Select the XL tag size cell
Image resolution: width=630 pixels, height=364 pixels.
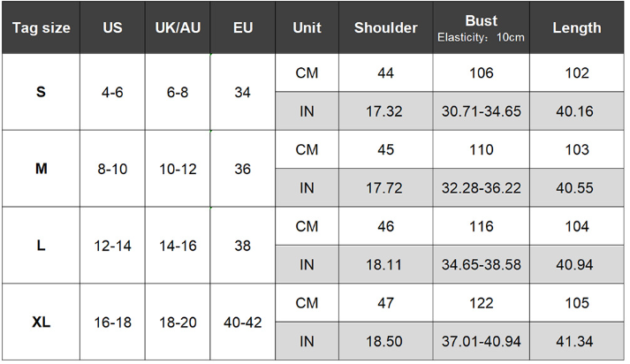coord(41,322)
